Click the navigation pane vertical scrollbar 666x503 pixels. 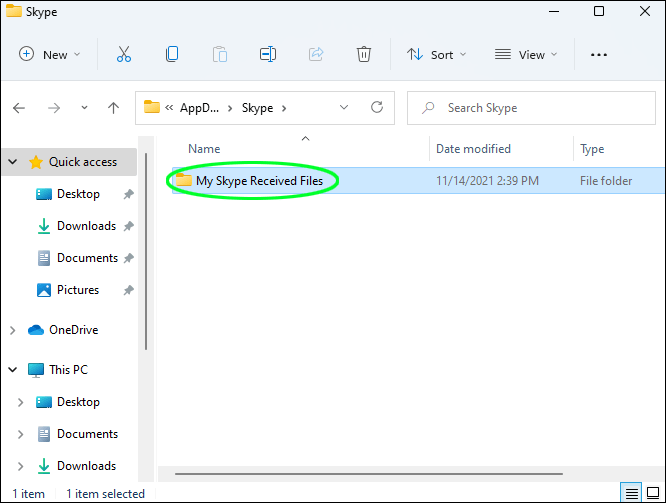coord(146,252)
